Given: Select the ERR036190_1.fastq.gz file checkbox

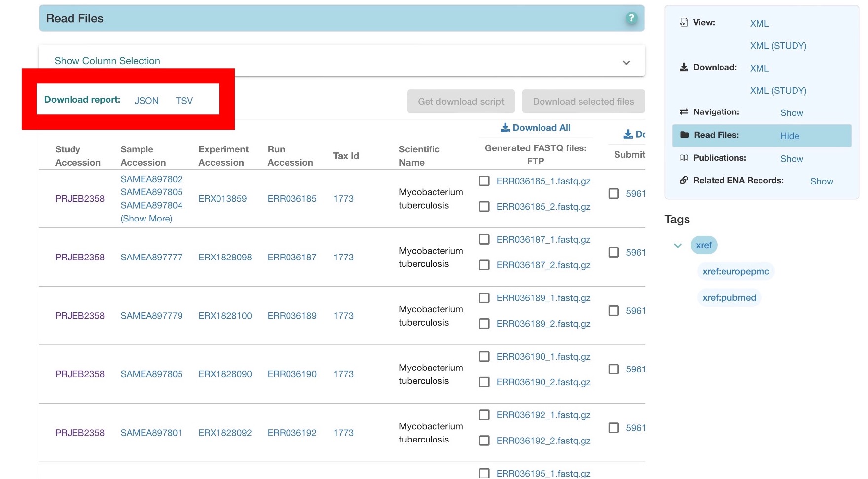Looking at the screenshot, I should 484,357.
